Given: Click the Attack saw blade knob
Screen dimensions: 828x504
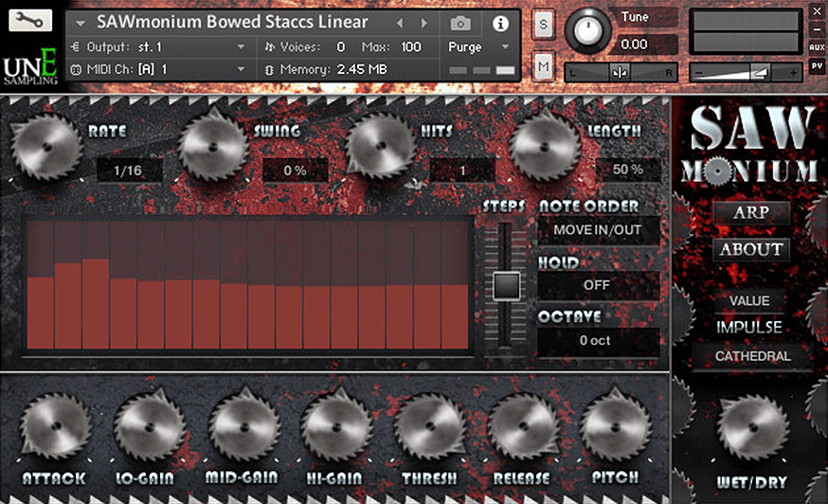Looking at the screenshot, I should click(52, 427).
